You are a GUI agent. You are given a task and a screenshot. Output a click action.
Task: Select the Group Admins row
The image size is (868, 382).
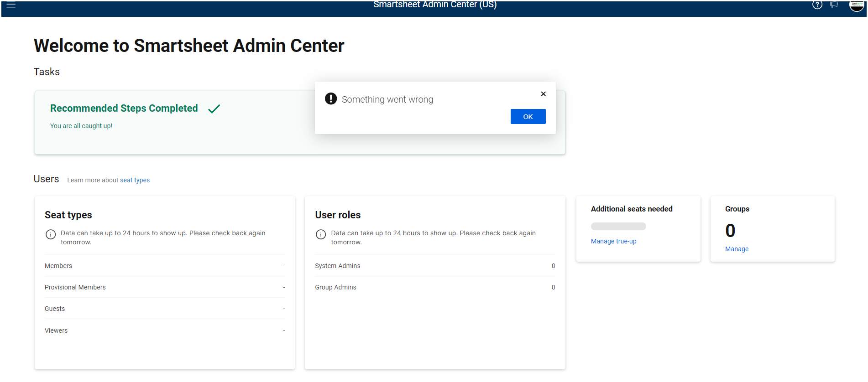[x=435, y=287]
